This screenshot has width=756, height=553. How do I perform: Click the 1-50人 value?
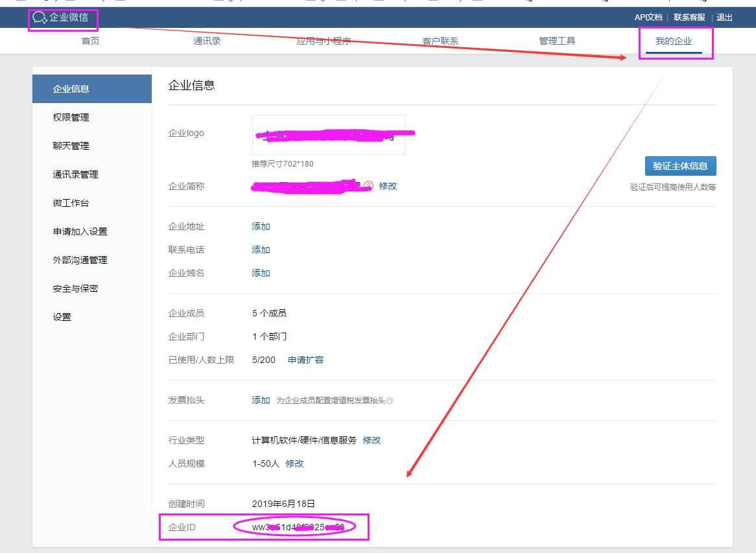[x=266, y=464]
